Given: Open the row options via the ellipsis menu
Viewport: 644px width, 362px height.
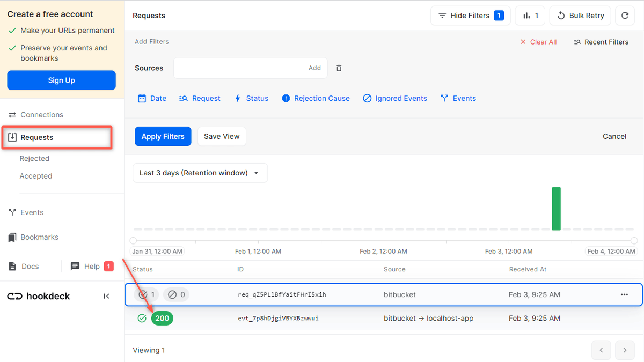Looking at the screenshot, I should (624, 294).
